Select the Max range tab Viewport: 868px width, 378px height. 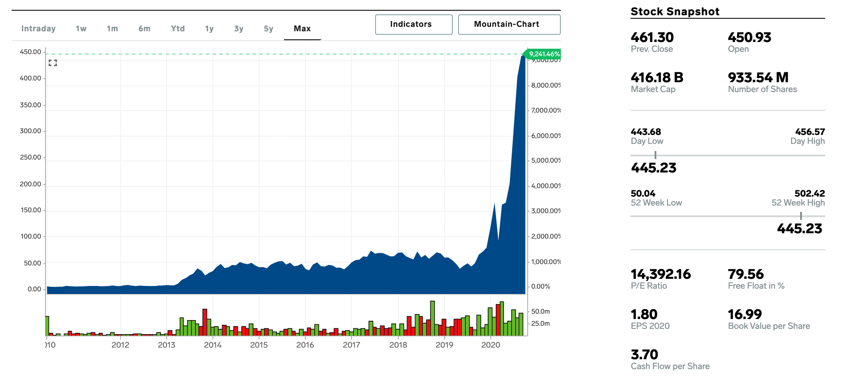[x=302, y=29]
